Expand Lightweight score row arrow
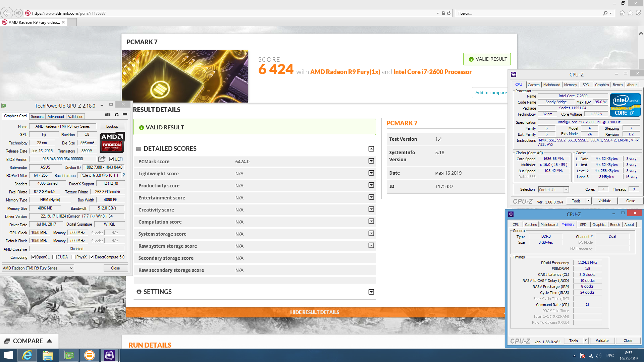 tap(371, 173)
